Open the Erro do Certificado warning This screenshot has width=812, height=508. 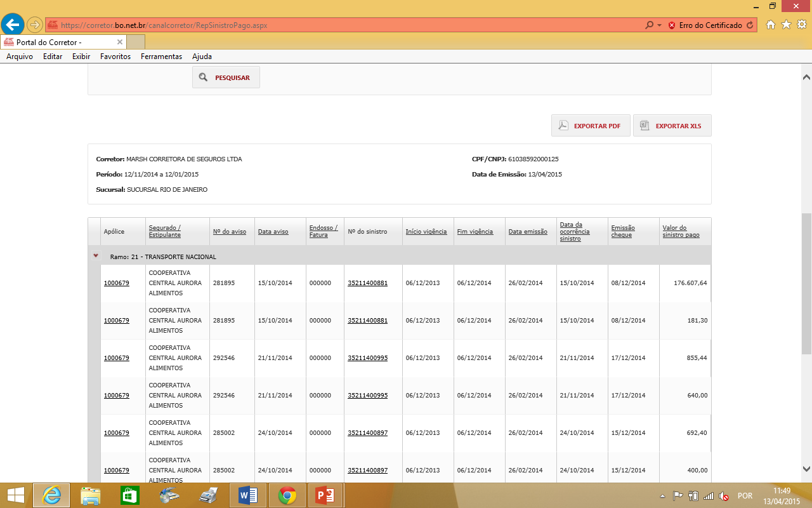(705, 25)
